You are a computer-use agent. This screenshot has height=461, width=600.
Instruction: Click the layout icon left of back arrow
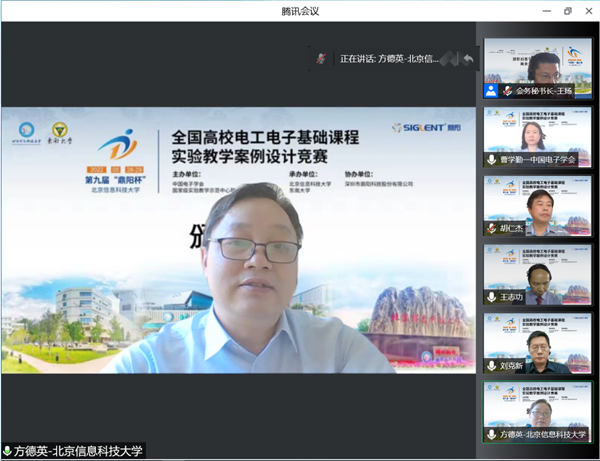coord(448,59)
